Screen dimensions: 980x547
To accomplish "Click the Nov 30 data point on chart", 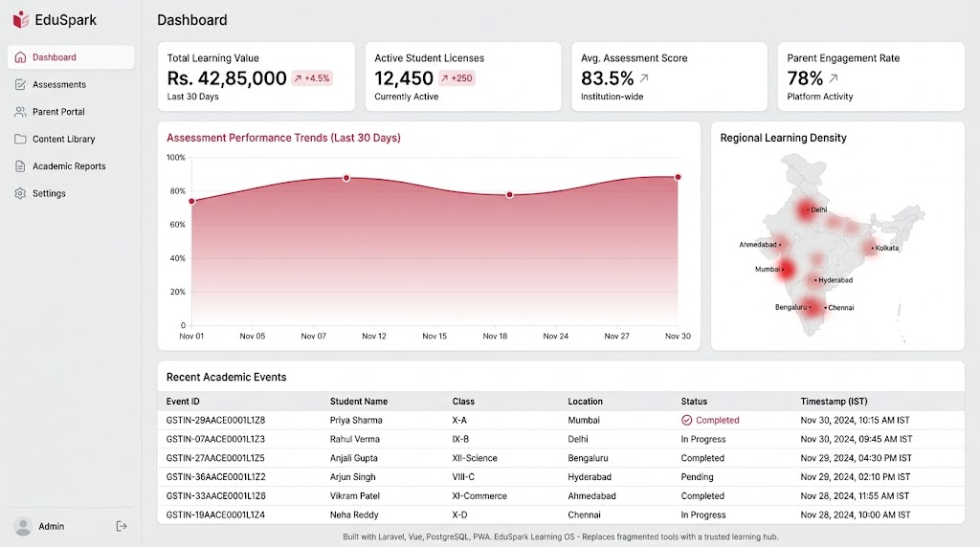I will (x=678, y=177).
